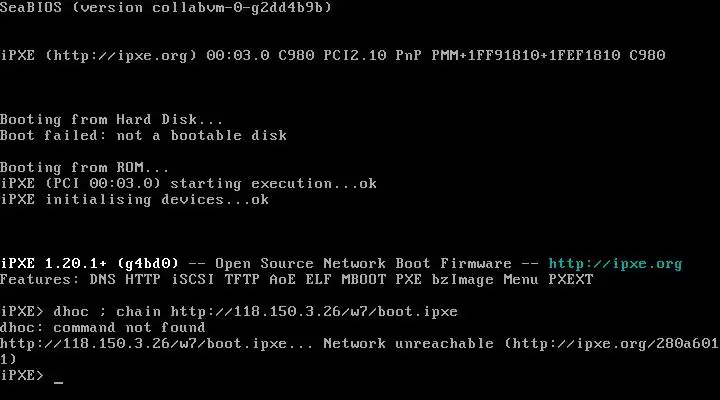Viewport: 720px width, 400px height.
Task: Click 'chain http://118.150.3.26/w7/boot.ipxe' command URL
Action: point(287,312)
